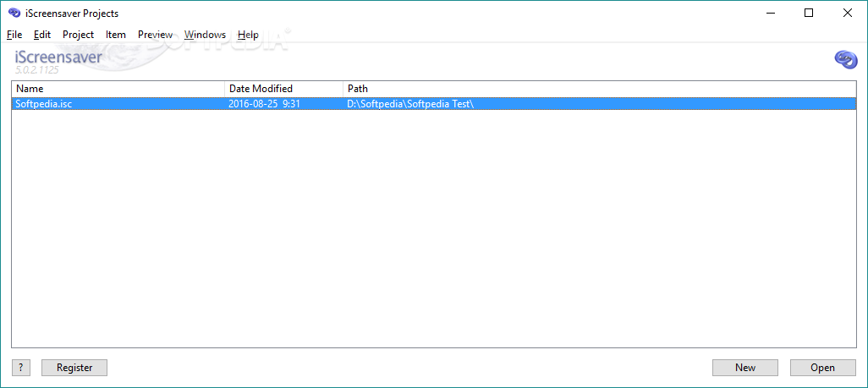Open the Help menu
Viewport: 868px width, 388px height.
click(248, 35)
